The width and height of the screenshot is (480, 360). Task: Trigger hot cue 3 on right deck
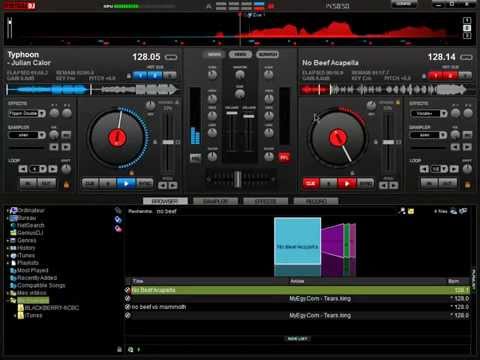[x=465, y=76]
